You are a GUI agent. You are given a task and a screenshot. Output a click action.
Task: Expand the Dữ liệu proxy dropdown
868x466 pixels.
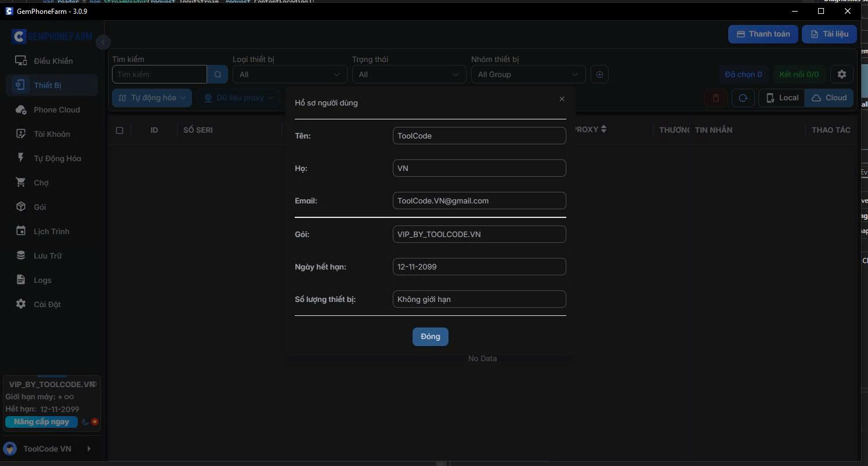pos(238,98)
